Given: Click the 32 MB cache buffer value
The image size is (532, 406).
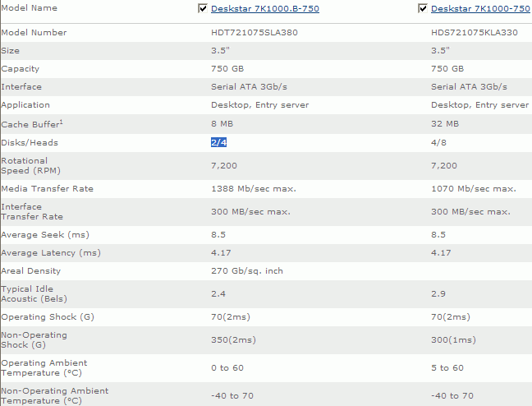Looking at the screenshot, I should [x=445, y=123].
